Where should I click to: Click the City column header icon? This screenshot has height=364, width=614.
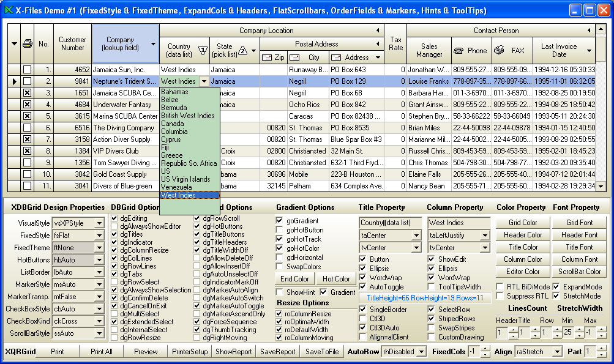295,58
